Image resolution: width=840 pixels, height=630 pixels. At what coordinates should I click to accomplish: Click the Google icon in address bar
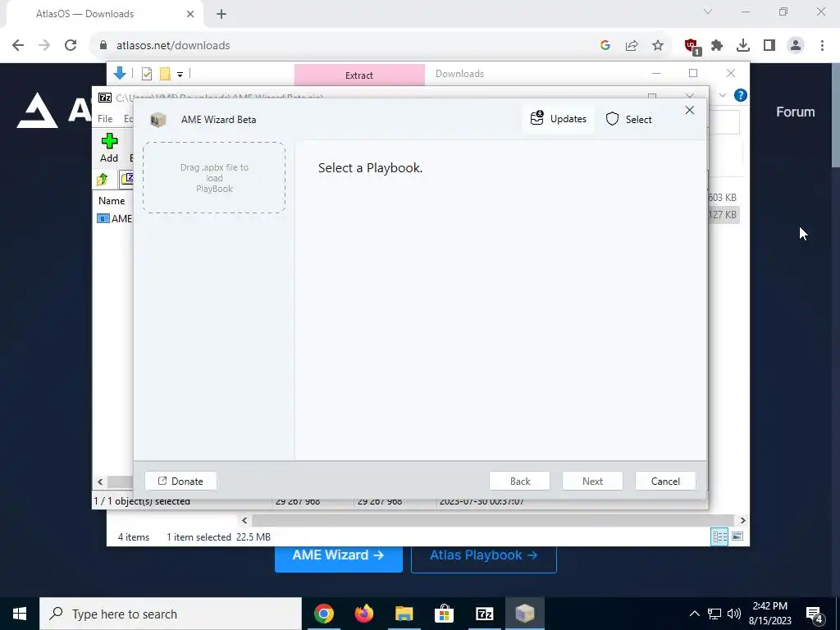pyautogui.click(x=605, y=46)
